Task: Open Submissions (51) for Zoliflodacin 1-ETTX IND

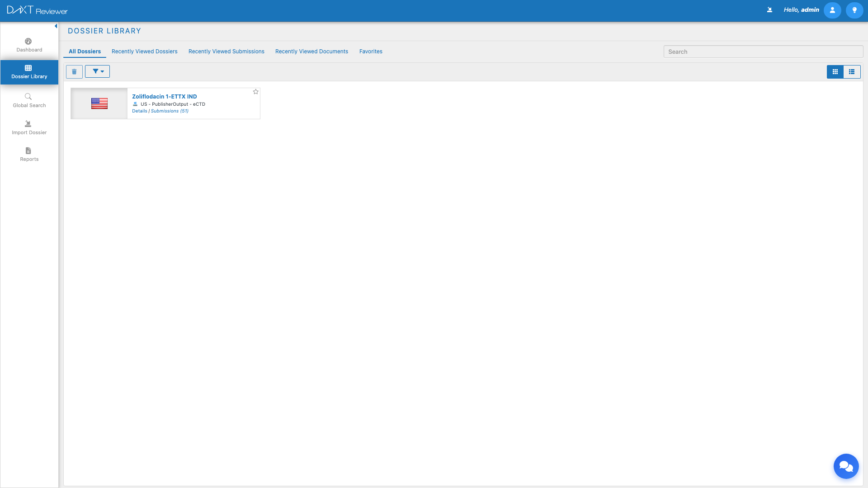Action: 170,111
